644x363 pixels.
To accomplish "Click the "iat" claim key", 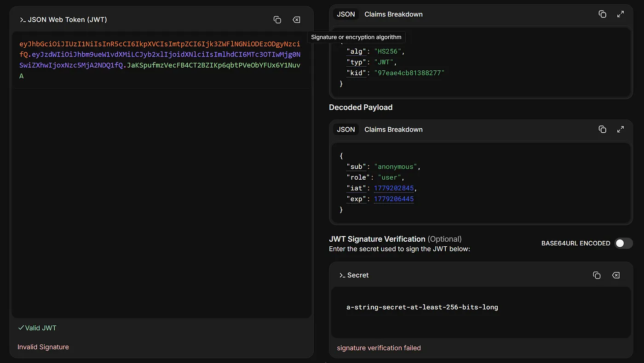I will click(356, 188).
